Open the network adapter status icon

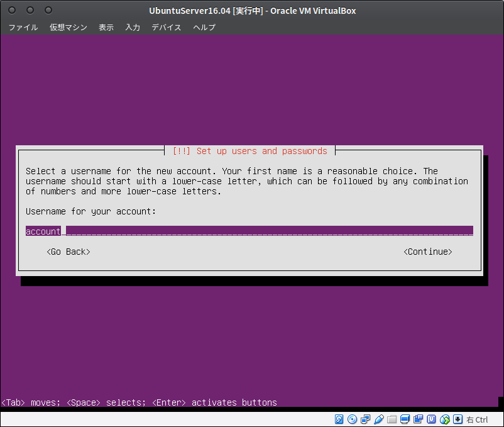366,419
